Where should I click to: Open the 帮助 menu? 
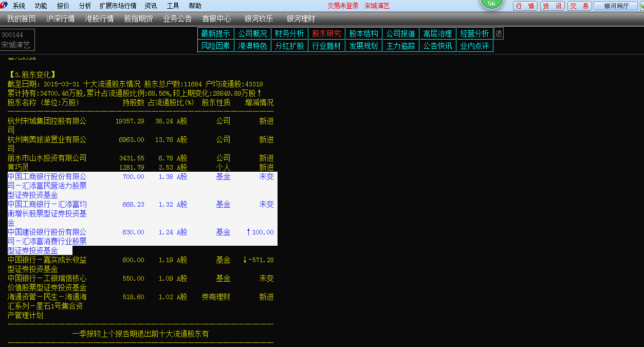pyautogui.click(x=195, y=6)
